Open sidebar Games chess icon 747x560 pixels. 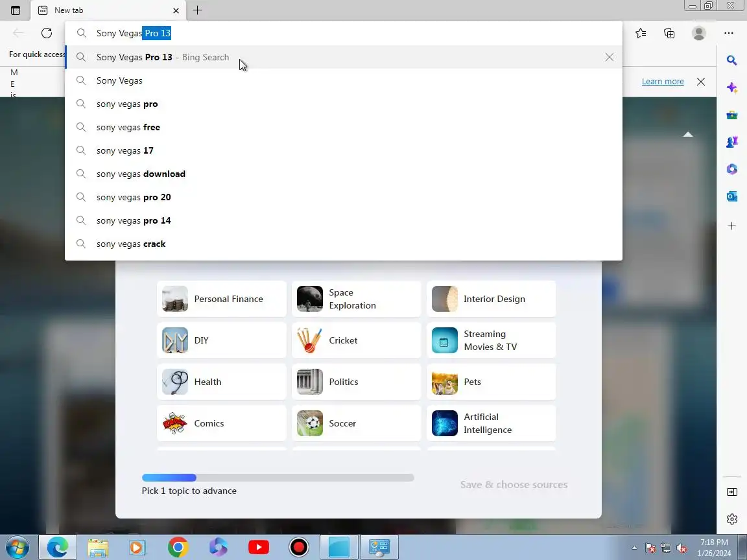731,142
